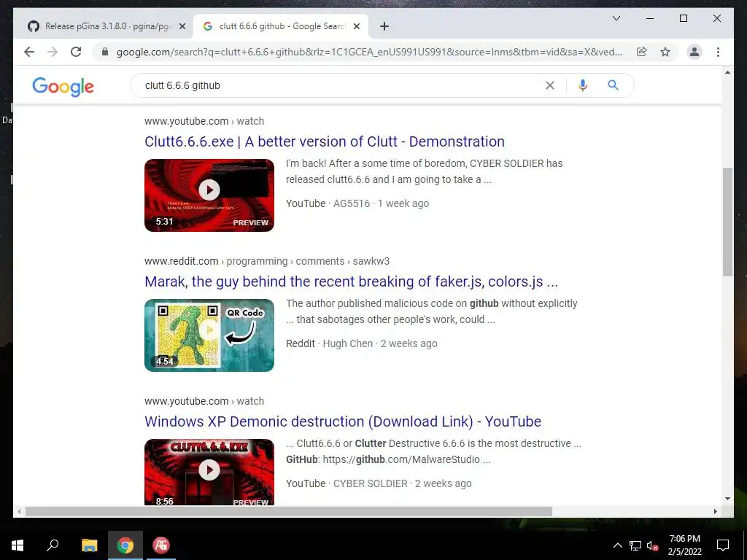This screenshot has width=747, height=560.
Task: Bookmark this page with star icon
Action: point(665,52)
